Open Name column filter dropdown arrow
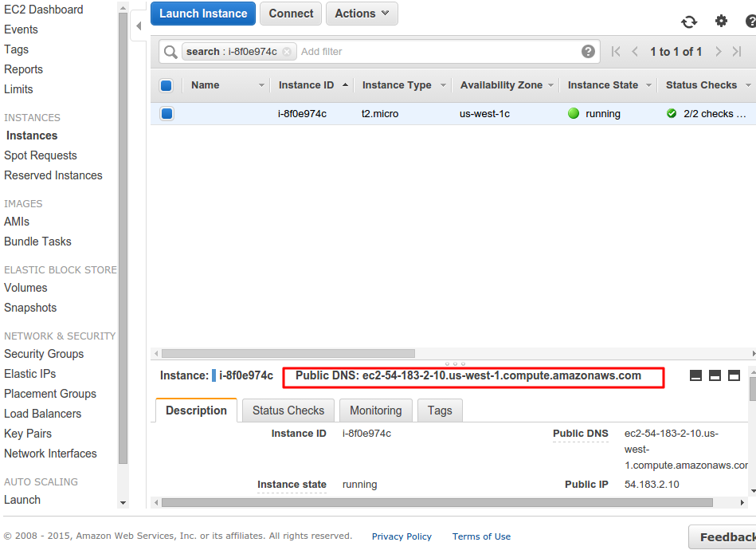 click(261, 85)
